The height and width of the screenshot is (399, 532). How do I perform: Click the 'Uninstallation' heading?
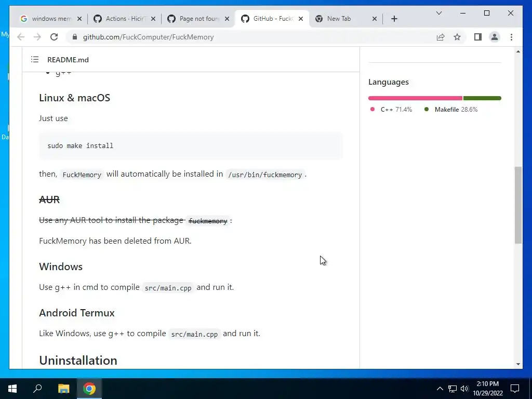78,361
